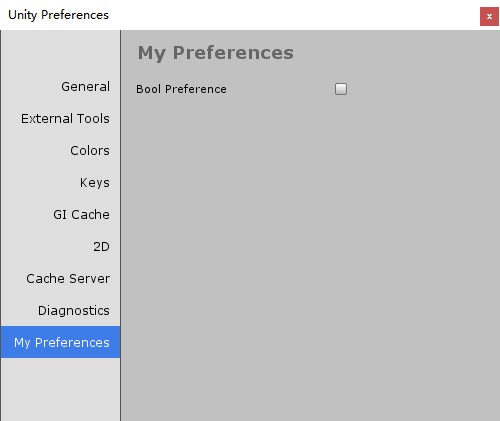
Task: Click the Unity Preferences window title
Action: (58, 15)
